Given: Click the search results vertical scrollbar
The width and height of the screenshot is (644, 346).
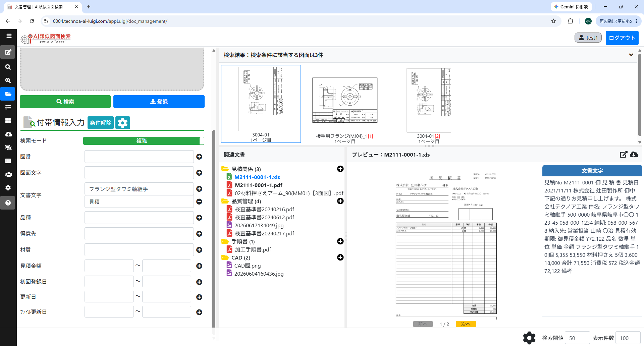Looking at the screenshot, I should click(640, 96).
